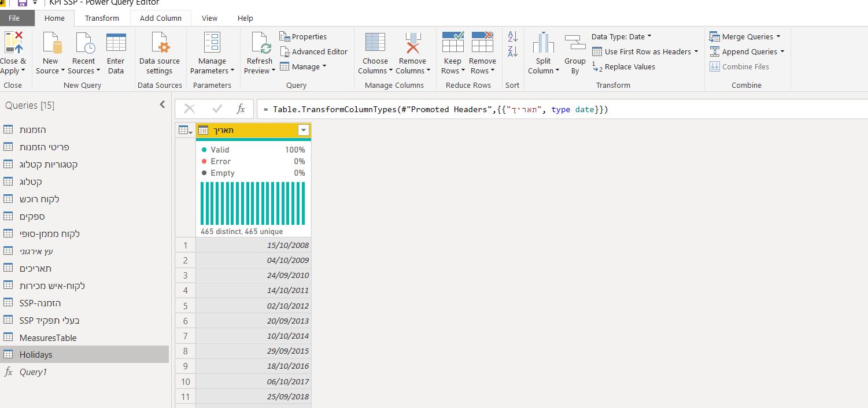This screenshot has height=408, width=868.
Task: Click the Keep Rows icon
Action: pos(453,43)
